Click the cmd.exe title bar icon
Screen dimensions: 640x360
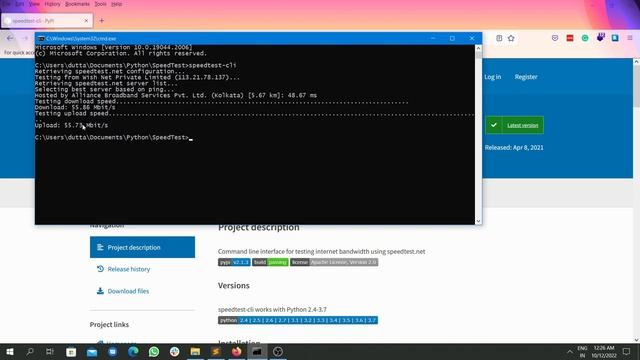pos(41,38)
